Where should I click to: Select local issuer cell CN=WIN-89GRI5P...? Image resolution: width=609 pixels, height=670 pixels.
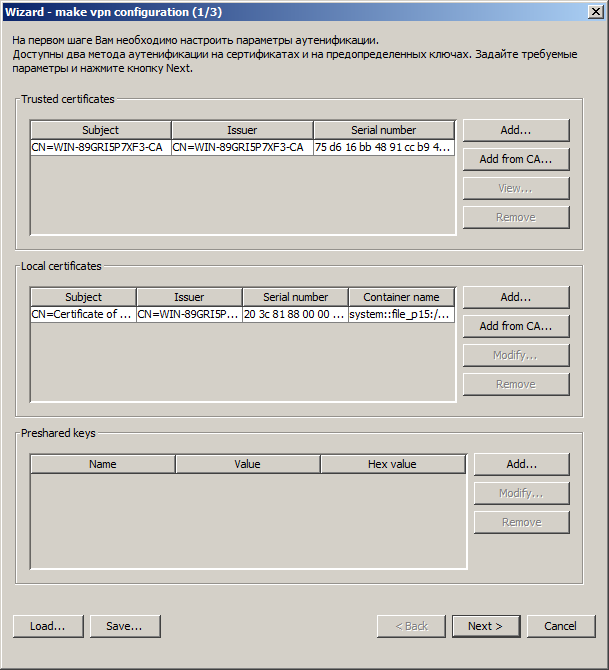[189, 314]
